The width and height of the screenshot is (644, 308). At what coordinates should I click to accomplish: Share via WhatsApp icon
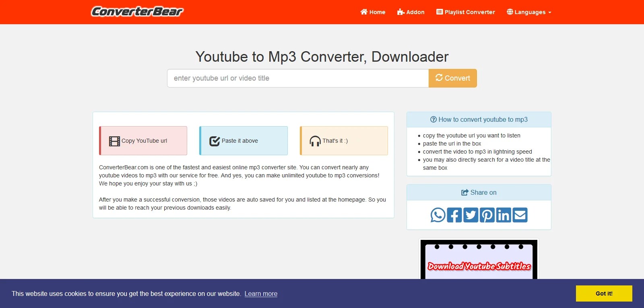pyautogui.click(x=438, y=215)
